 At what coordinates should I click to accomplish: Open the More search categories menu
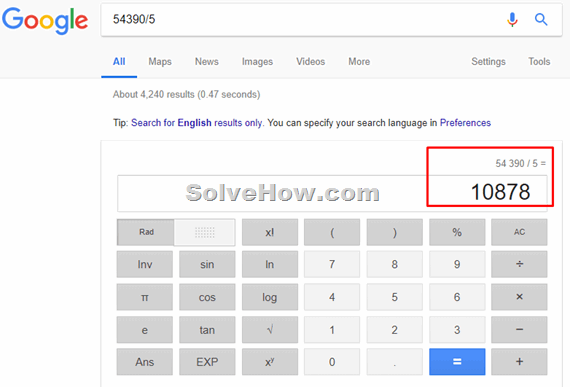[x=359, y=61]
